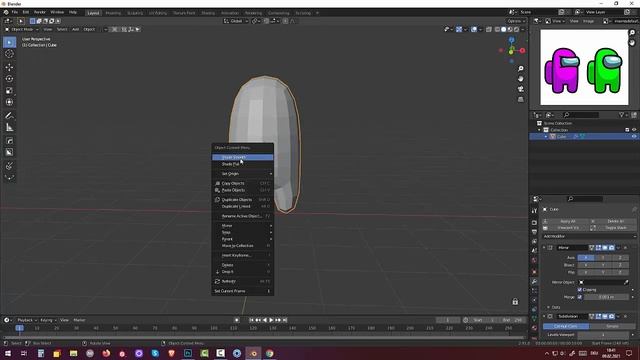Select the Cursor tool in left toolbar

pyautogui.click(x=9, y=54)
